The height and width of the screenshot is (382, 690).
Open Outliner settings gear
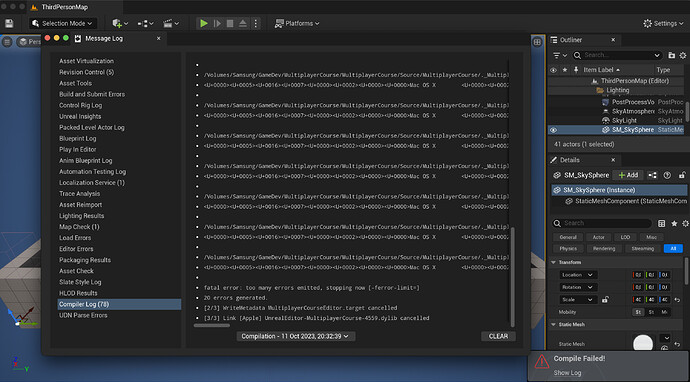point(683,55)
